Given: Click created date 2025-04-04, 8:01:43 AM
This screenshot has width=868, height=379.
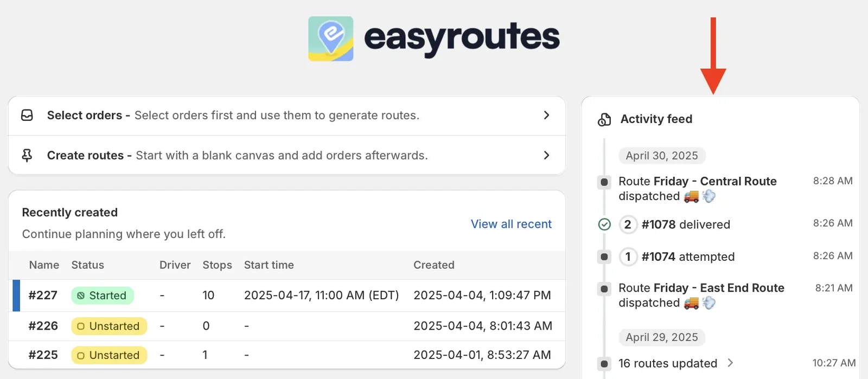Looking at the screenshot, I should click(483, 326).
